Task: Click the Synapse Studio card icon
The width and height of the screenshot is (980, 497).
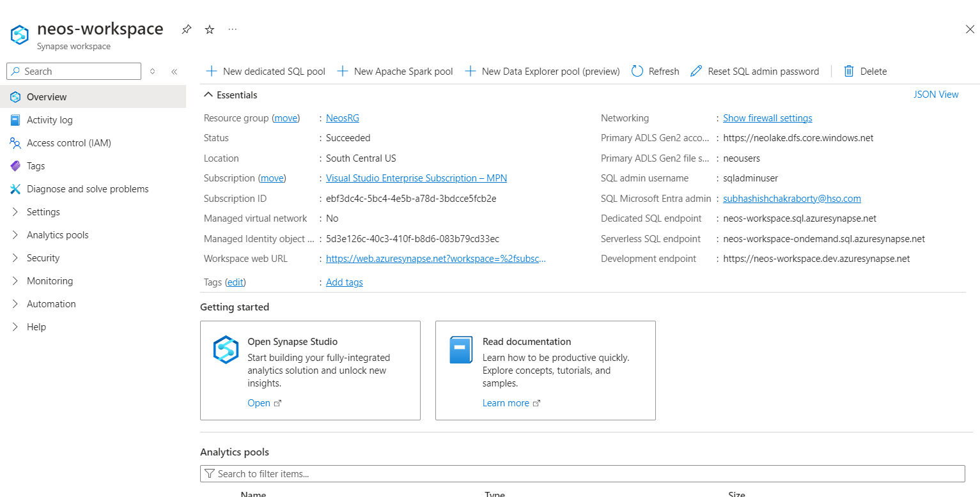Action: pos(226,350)
